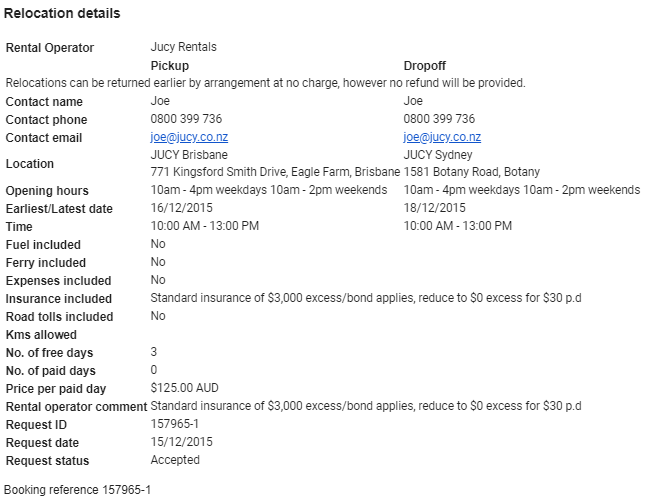This screenshot has height=503, width=645.
Task: Click the Relocation details heading
Action: (x=62, y=14)
